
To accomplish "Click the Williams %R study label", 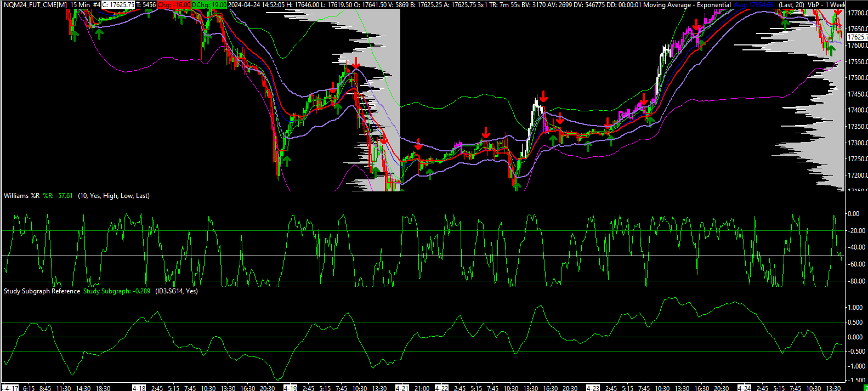I will [22, 196].
